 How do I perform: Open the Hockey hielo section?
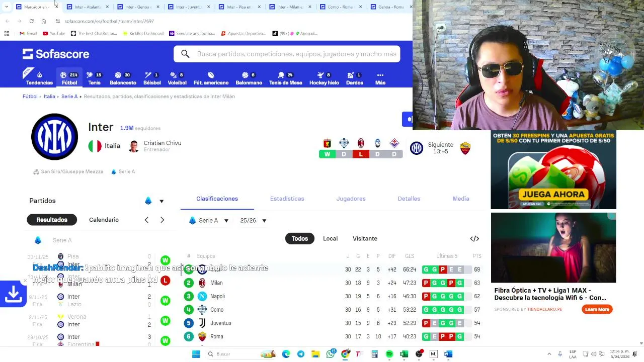pyautogui.click(x=324, y=78)
